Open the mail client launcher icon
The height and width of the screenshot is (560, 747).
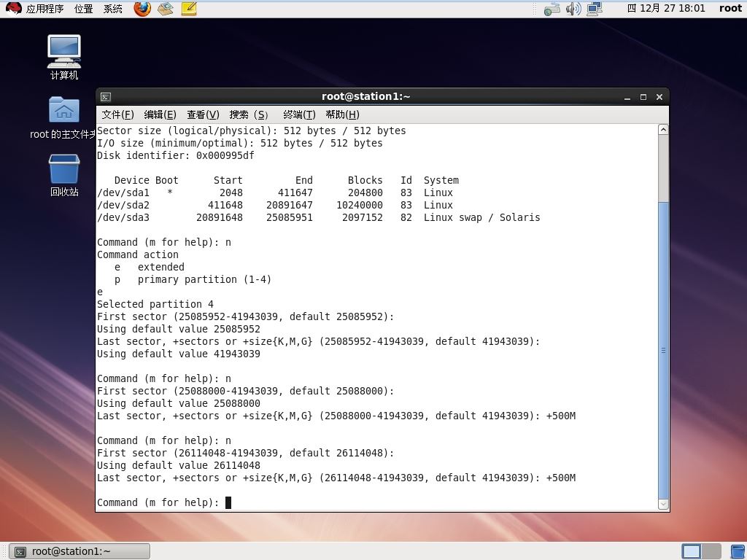point(166,9)
